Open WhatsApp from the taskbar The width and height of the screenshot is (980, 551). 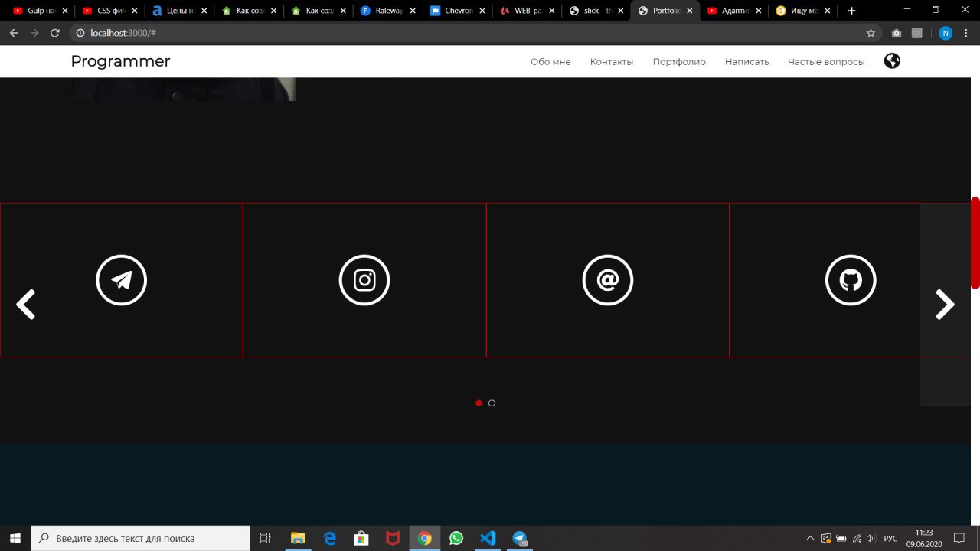click(x=456, y=538)
